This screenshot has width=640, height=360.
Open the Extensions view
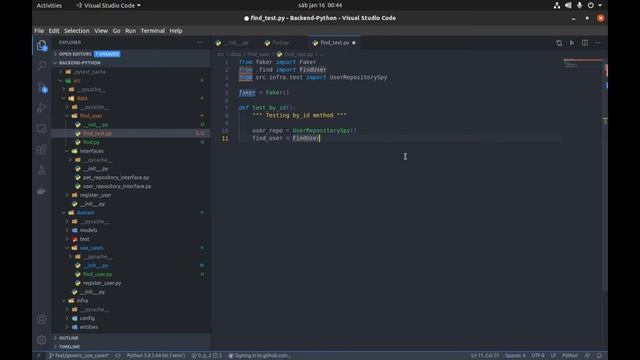(x=42, y=149)
